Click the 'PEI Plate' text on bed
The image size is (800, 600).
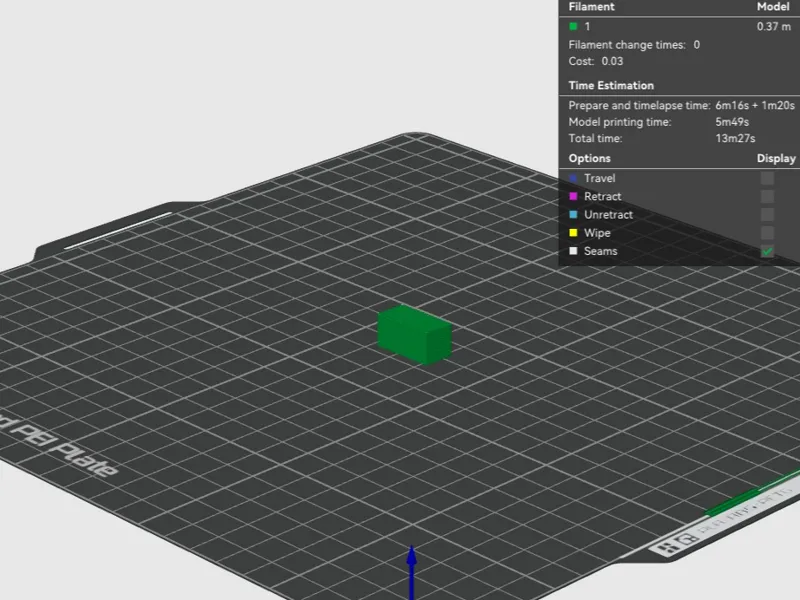pyautogui.click(x=64, y=447)
